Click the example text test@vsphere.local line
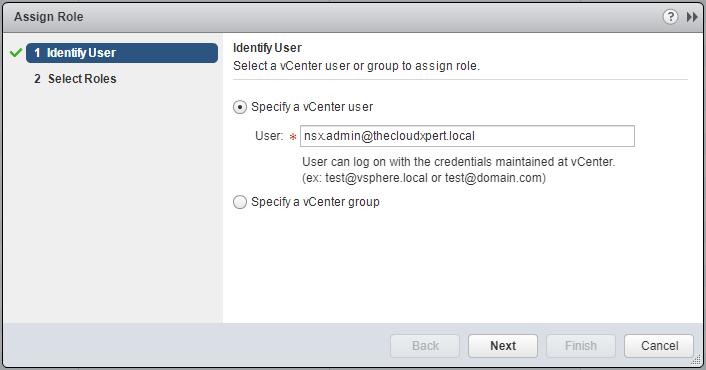706x370 pixels. tap(424, 178)
